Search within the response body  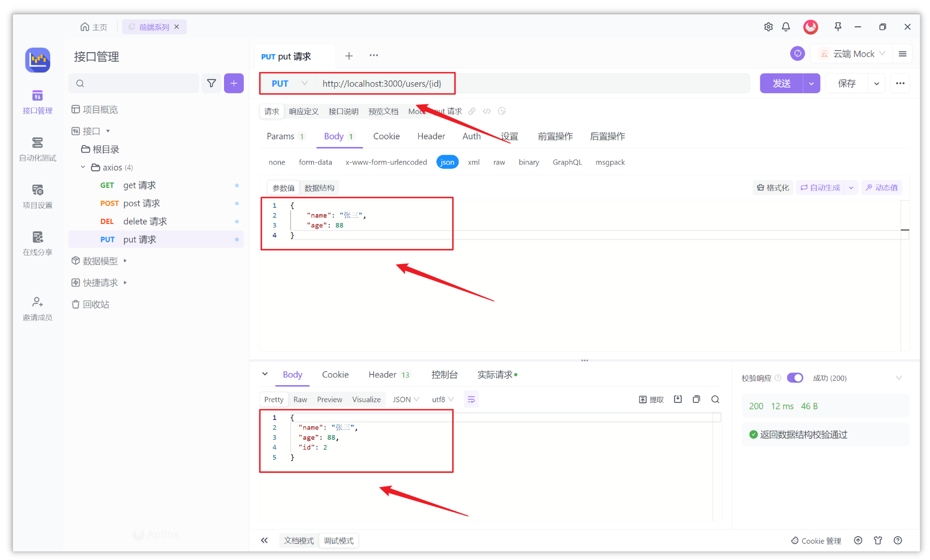(715, 399)
